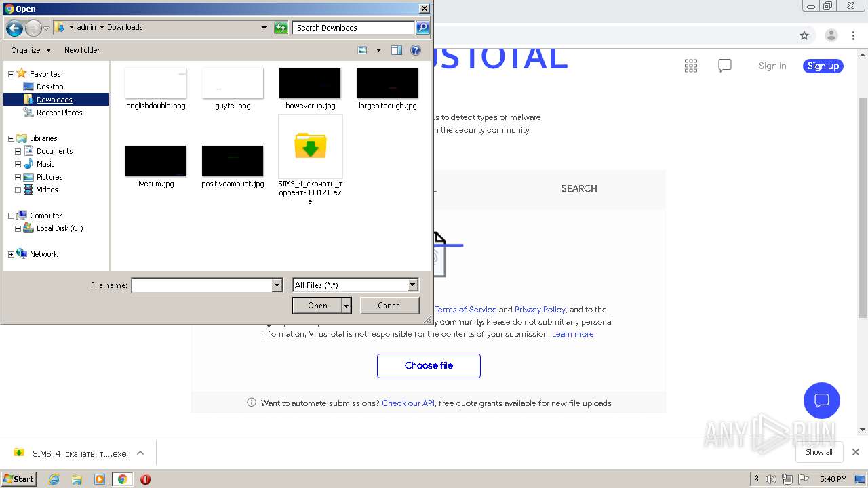868x488 pixels.
Task: Select Recent Places in Favorites
Action: (x=60, y=113)
